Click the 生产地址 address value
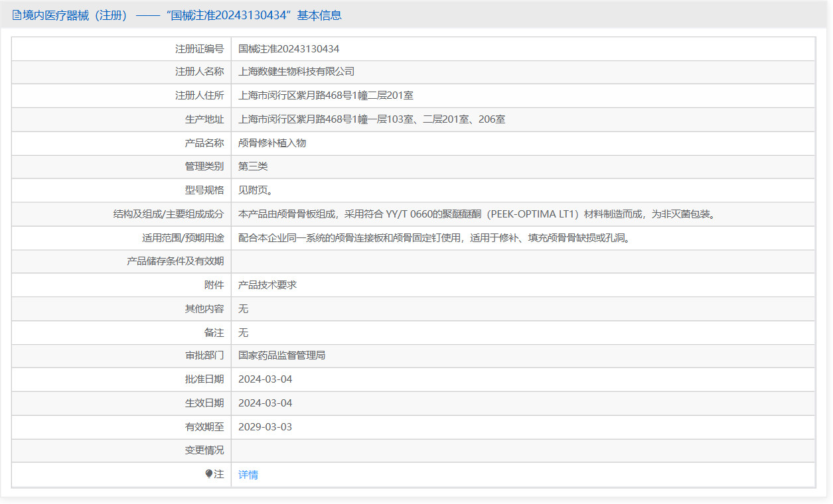The height and width of the screenshot is (504, 833). (372, 119)
